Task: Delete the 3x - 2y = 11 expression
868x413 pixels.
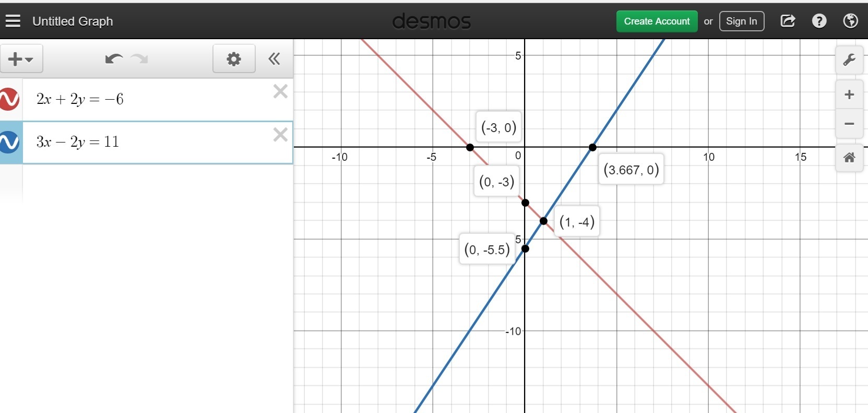Action: pos(280,135)
